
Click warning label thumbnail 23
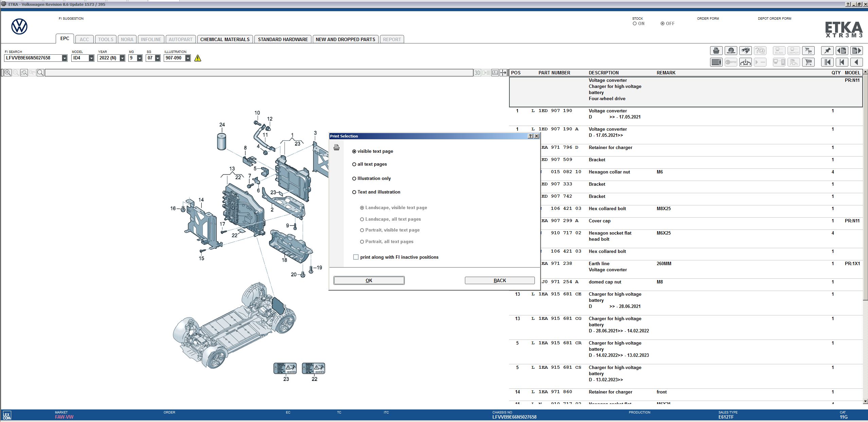tap(285, 368)
